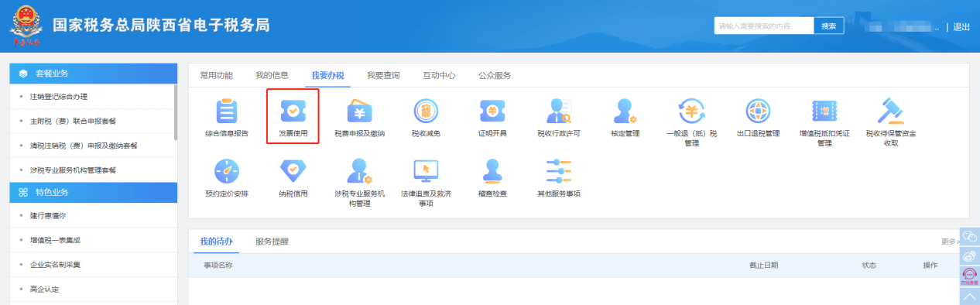Select the 税费申报及缴纳 icon
Viewport: 980px width, 305px height.
[x=359, y=112]
